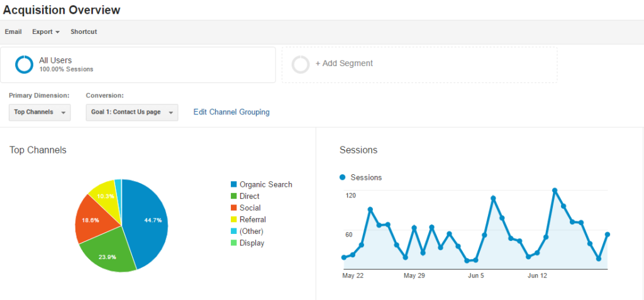Open the Top Channels primary dimension dropdown
Screen dimensions: 644x300
coord(40,112)
